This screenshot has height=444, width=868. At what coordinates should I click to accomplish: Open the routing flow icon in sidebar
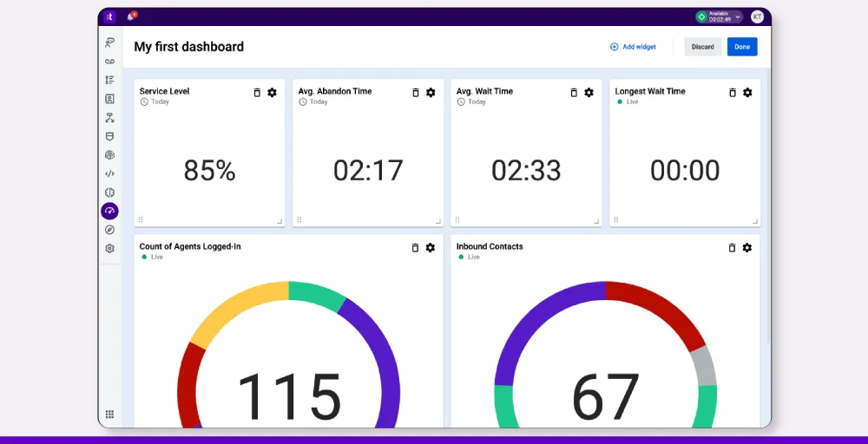[x=109, y=118]
